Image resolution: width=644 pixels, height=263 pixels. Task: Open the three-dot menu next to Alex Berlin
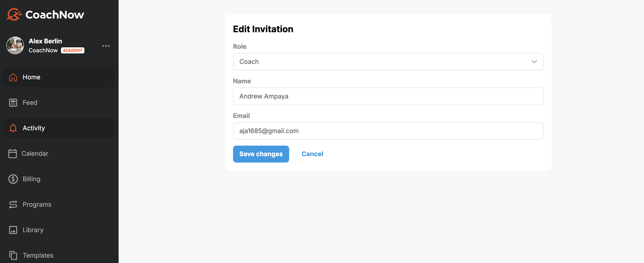tap(106, 46)
